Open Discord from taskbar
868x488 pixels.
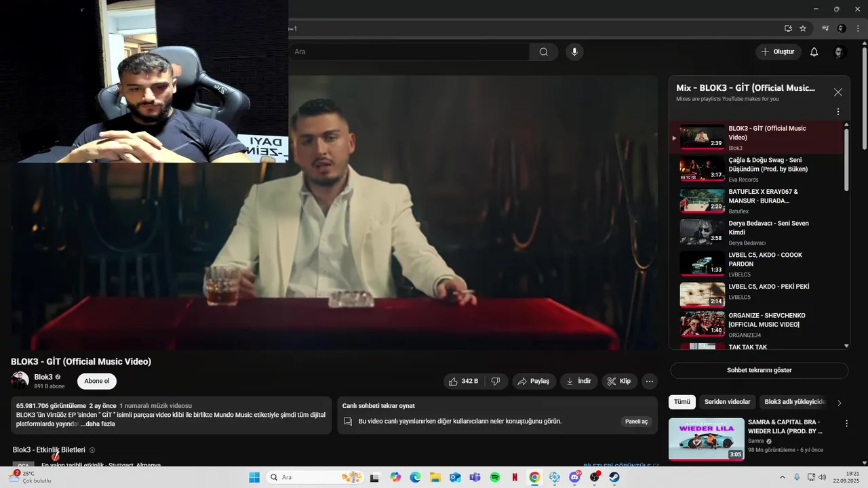[574, 477]
